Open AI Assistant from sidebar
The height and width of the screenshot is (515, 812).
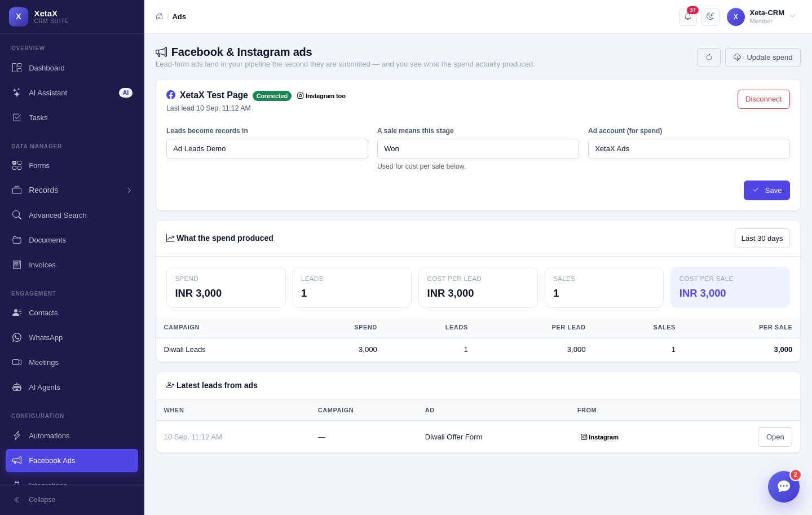click(x=72, y=93)
